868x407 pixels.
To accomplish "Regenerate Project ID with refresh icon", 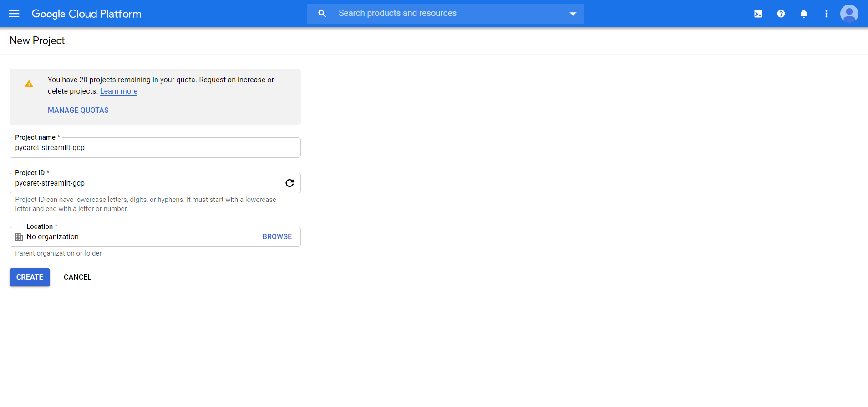I will [x=290, y=183].
